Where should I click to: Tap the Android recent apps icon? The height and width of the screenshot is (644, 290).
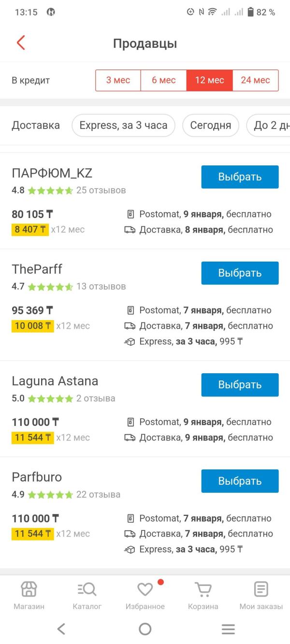point(228,629)
